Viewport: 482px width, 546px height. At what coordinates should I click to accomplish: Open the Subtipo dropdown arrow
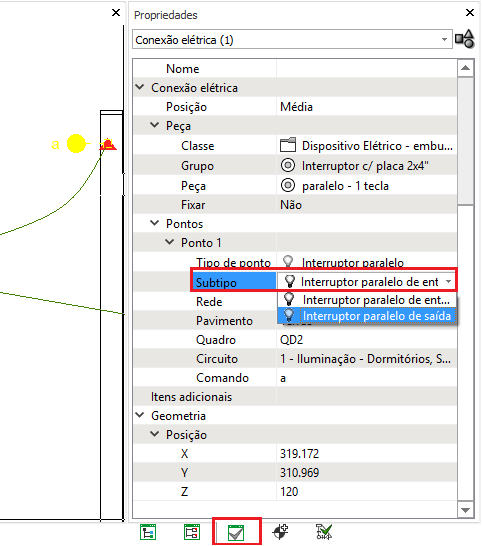pyautogui.click(x=449, y=281)
